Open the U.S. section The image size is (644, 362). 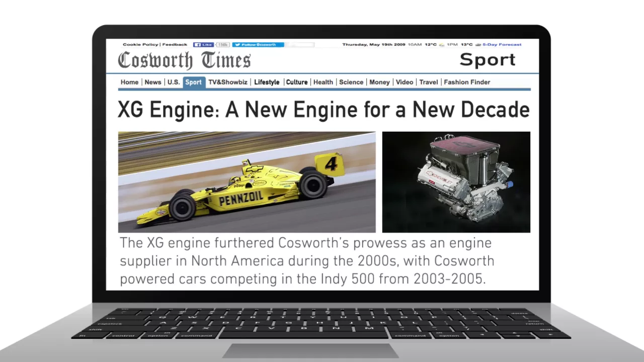click(174, 82)
